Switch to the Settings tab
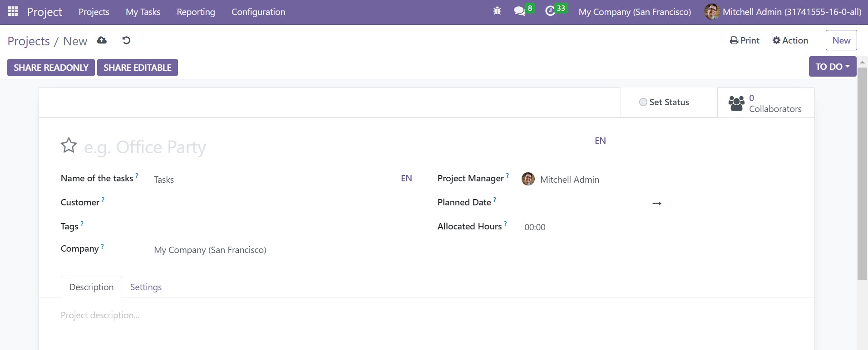 pos(146,287)
